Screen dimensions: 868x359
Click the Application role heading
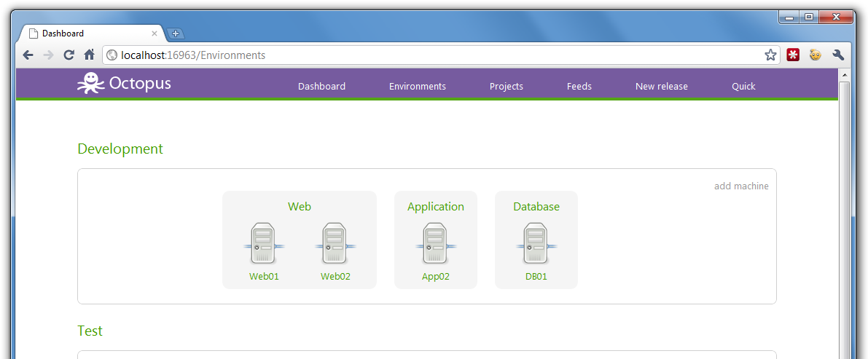click(436, 206)
